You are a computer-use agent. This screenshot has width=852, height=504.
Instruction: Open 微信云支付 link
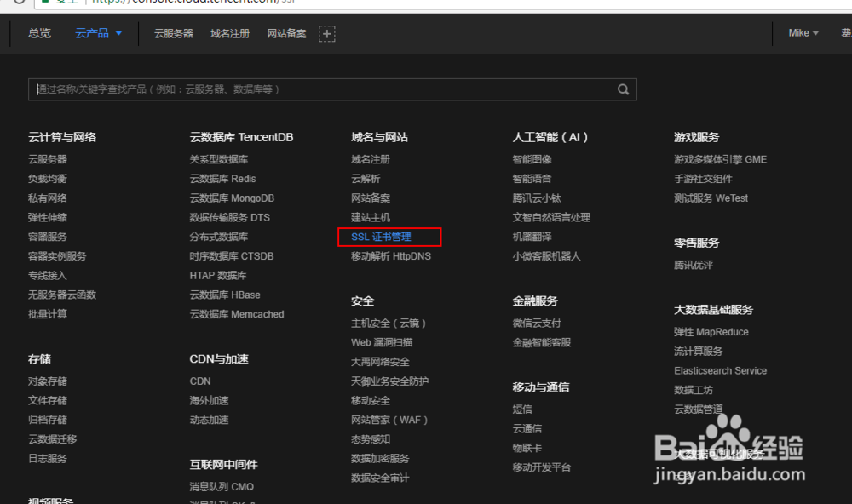[x=537, y=324]
